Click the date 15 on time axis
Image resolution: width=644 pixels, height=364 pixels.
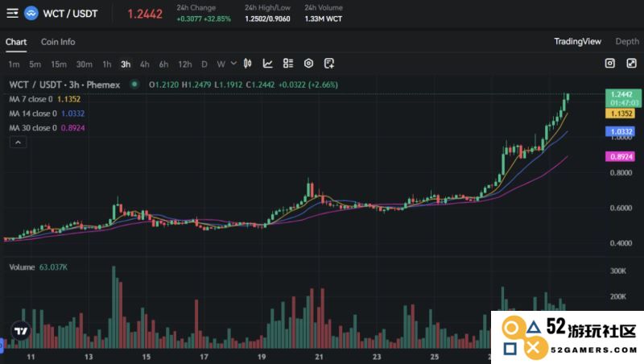(x=147, y=357)
